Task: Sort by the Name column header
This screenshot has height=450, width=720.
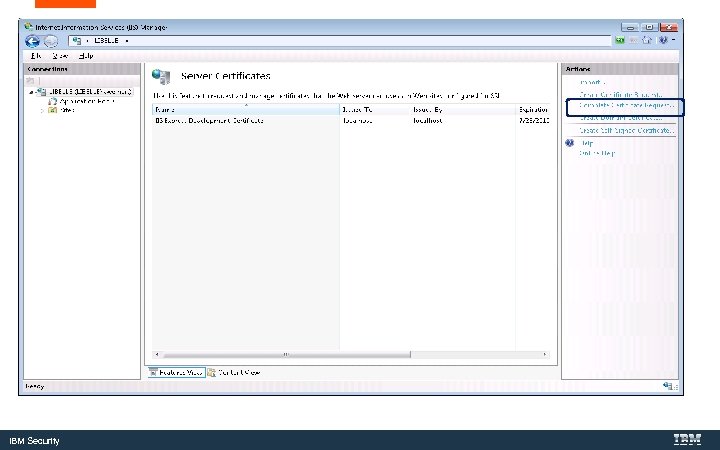Action: click(x=246, y=110)
